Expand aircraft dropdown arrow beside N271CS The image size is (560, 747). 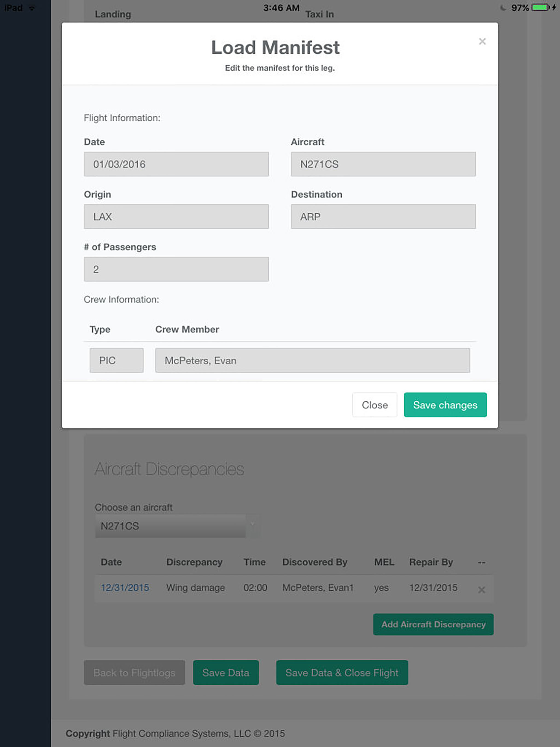tap(252, 524)
